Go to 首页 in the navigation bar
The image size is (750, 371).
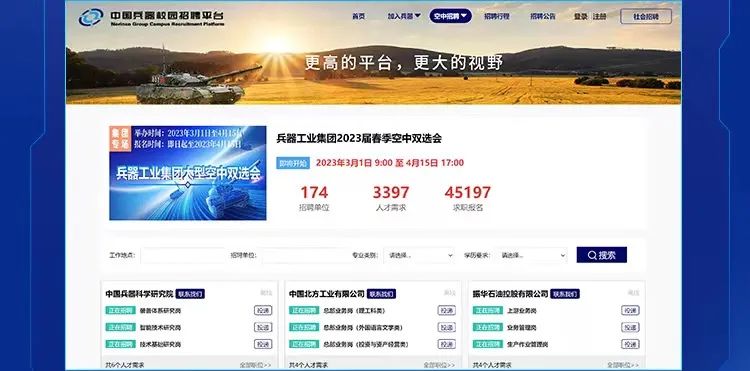(x=358, y=16)
